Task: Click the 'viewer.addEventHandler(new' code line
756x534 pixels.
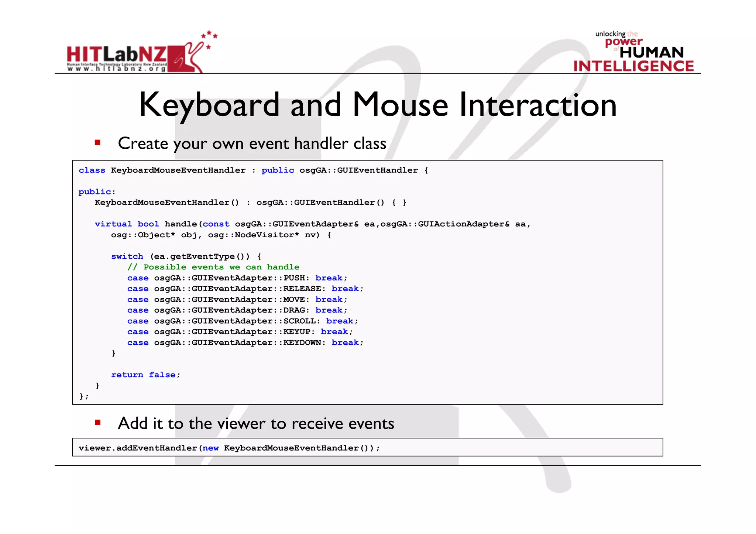Action: (229, 448)
